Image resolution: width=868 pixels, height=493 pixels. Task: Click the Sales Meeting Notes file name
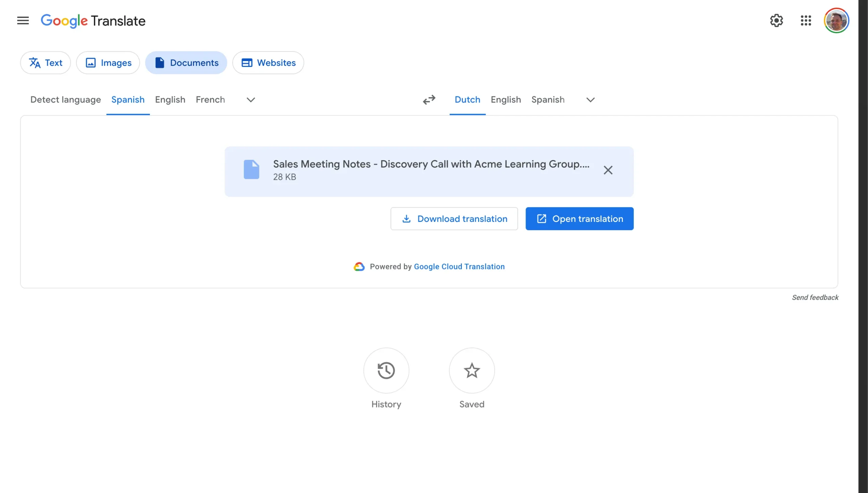pyautogui.click(x=431, y=164)
